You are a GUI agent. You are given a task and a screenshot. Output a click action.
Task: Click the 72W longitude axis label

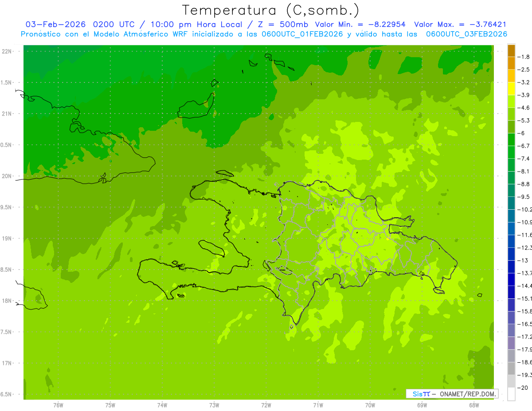click(266, 405)
